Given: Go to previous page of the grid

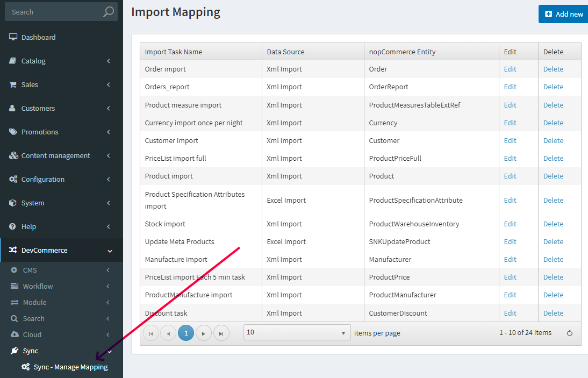Looking at the screenshot, I should (168, 333).
